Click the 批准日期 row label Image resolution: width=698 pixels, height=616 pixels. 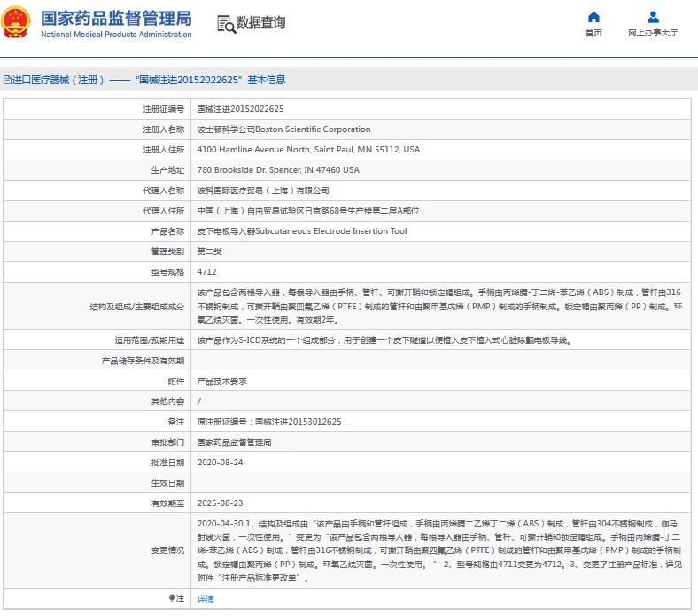(167, 463)
